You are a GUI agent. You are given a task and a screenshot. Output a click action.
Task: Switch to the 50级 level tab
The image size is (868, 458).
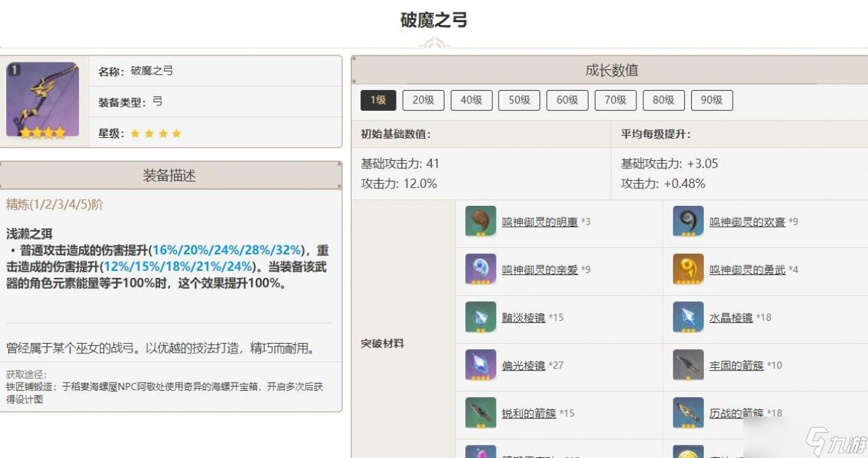(519, 100)
